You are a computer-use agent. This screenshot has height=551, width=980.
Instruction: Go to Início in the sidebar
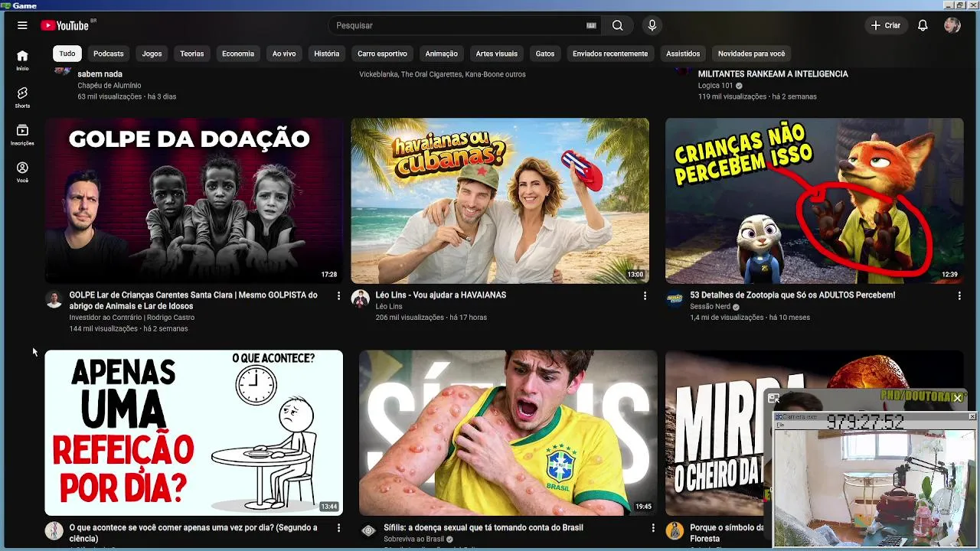click(22, 60)
